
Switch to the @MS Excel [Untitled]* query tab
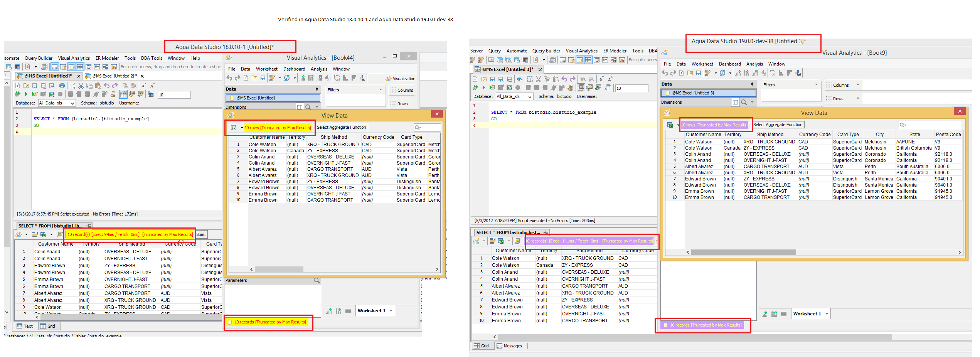pos(48,76)
